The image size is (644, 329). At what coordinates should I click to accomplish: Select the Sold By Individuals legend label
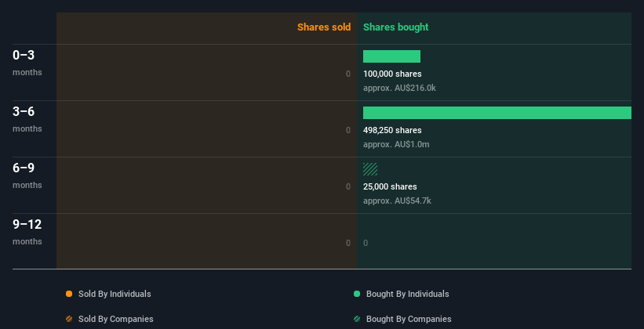point(115,294)
